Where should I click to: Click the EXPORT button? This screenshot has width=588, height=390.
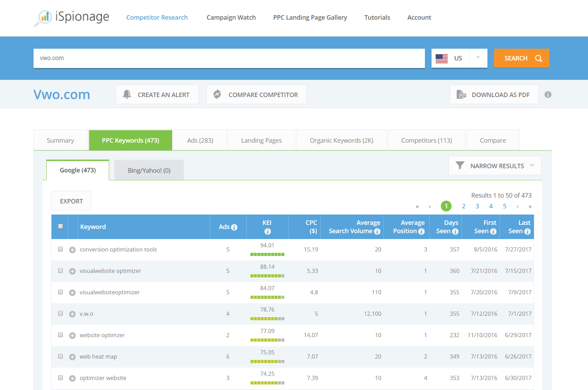tap(71, 201)
